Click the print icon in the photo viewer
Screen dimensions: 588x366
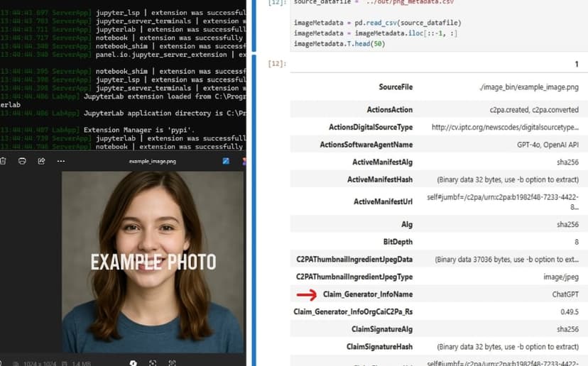pyautogui.click(x=22, y=161)
